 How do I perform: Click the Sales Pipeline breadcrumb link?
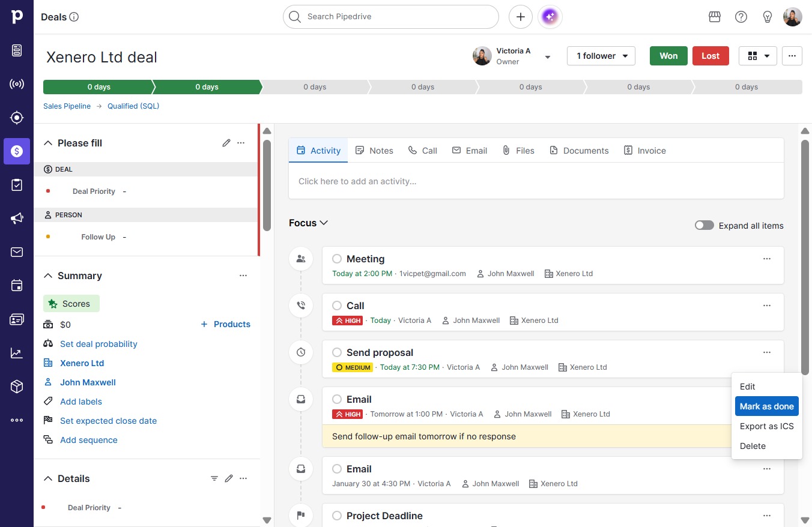click(x=67, y=106)
